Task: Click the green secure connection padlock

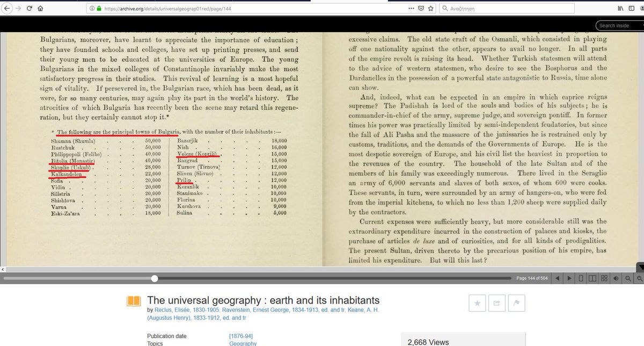Action: [99, 9]
